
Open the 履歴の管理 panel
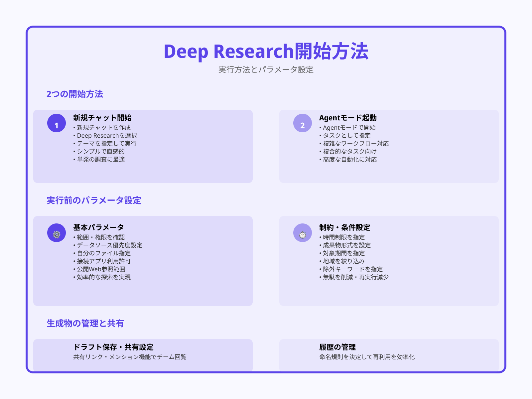tap(337, 347)
